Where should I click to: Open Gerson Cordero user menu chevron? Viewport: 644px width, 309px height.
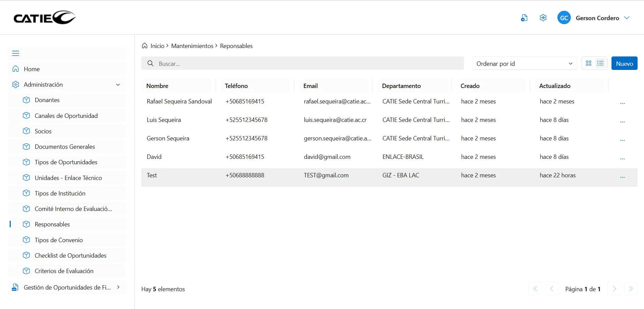click(627, 18)
